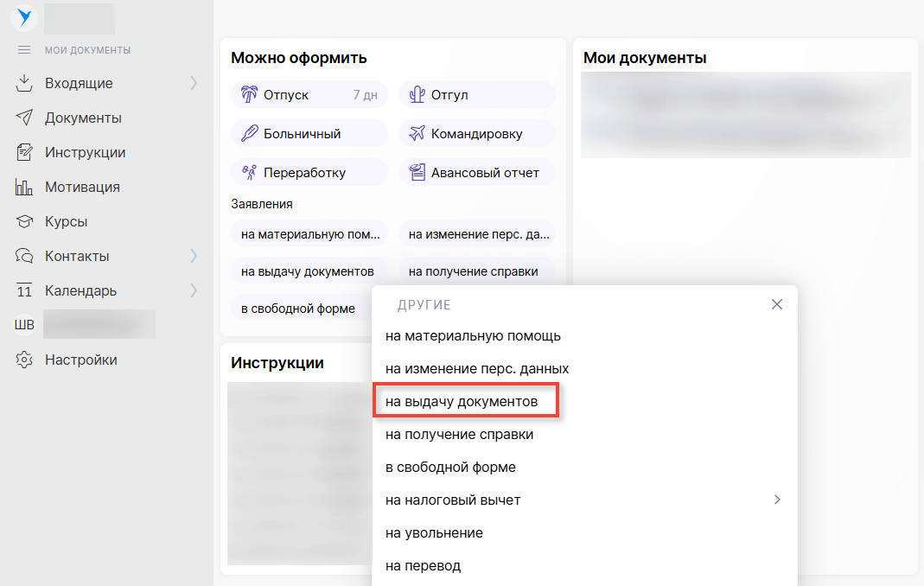924x586 pixels.
Task: Expand the Входящие chevron arrow
Action: tap(194, 84)
